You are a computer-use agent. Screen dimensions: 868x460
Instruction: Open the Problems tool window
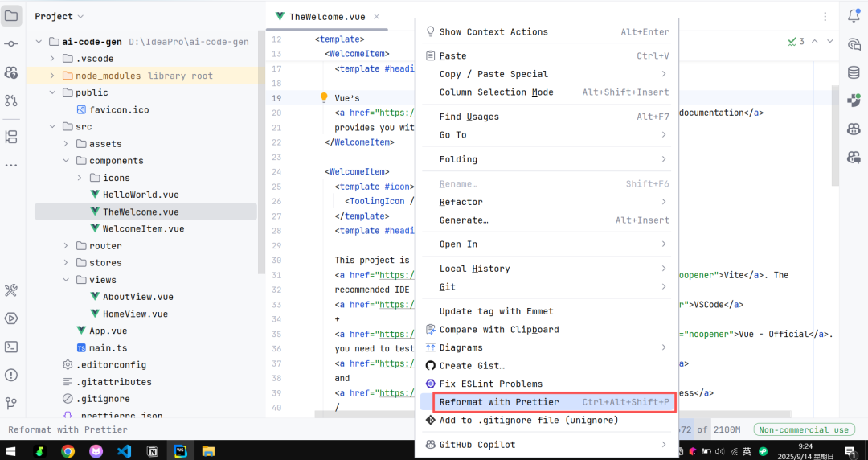[11, 376]
